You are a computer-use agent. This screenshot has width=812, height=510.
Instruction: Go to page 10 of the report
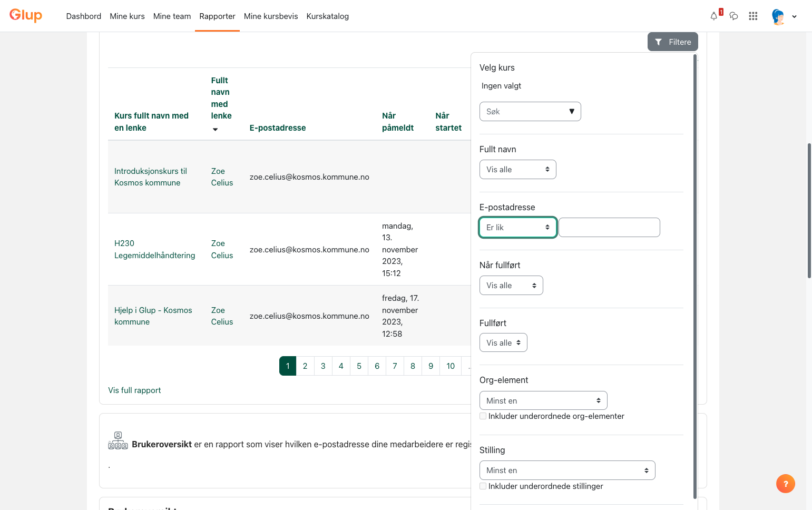click(451, 366)
